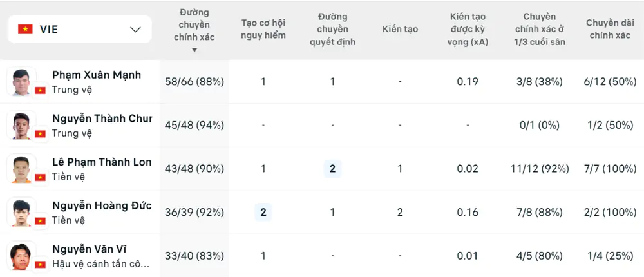644x277 pixels.
Task: Select the Kiến tạo column header
Action: (x=400, y=29)
